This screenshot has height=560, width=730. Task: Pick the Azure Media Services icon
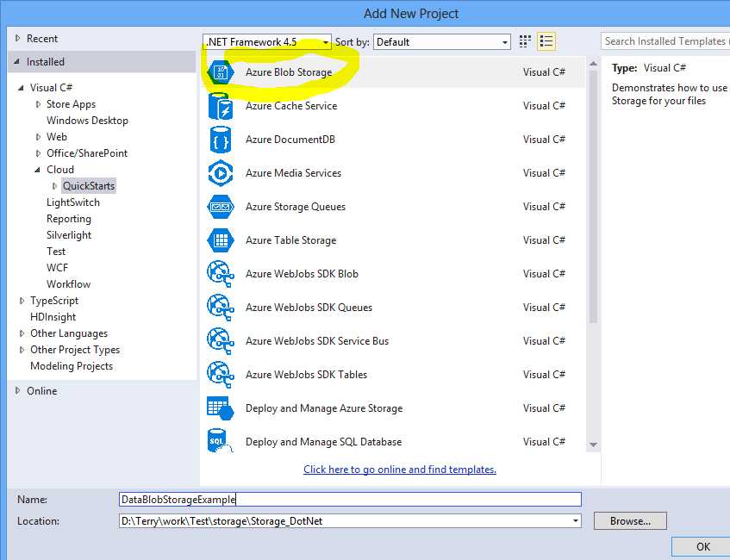tap(221, 173)
